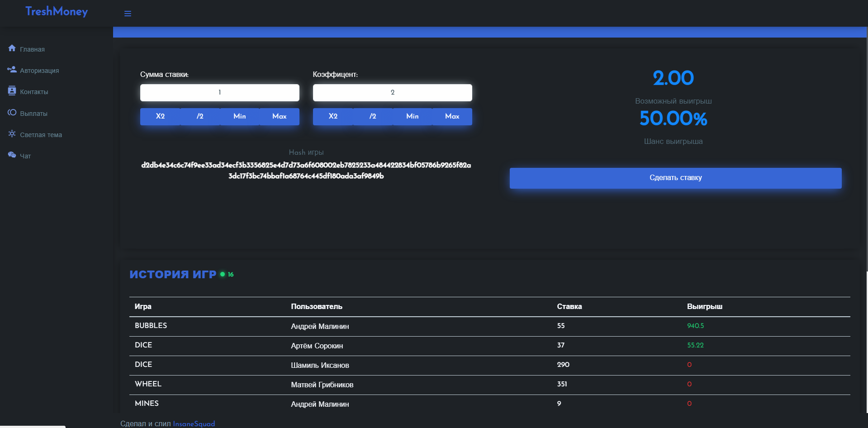Open the TreshMoney logo link
The height and width of the screenshot is (428, 868).
coord(57,12)
